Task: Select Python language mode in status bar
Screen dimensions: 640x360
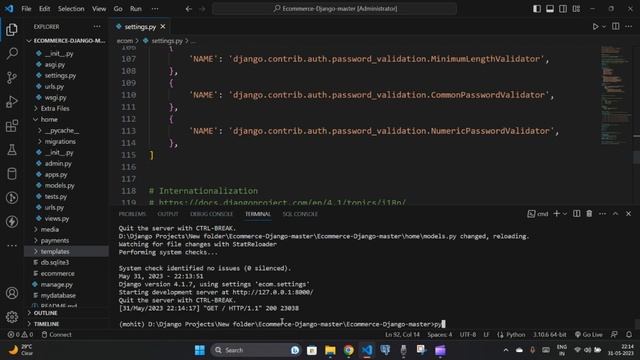Action: pos(516,334)
